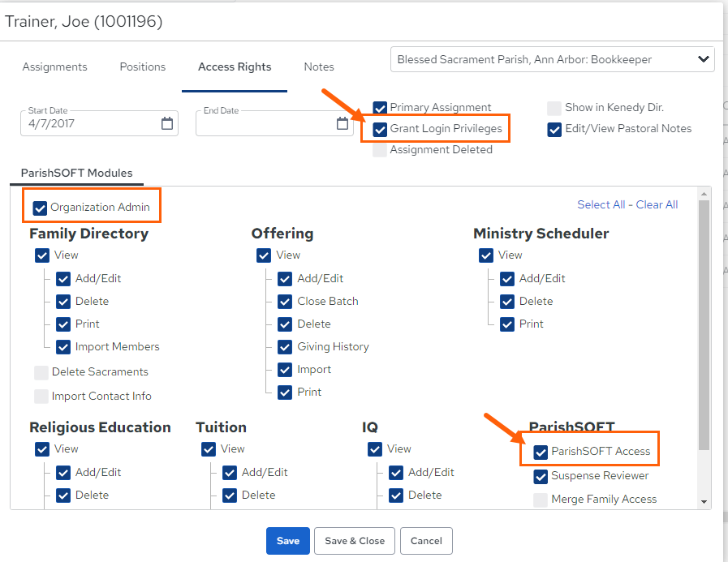Click Save & Close button
This screenshot has height=562, width=728.
coord(355,541)
